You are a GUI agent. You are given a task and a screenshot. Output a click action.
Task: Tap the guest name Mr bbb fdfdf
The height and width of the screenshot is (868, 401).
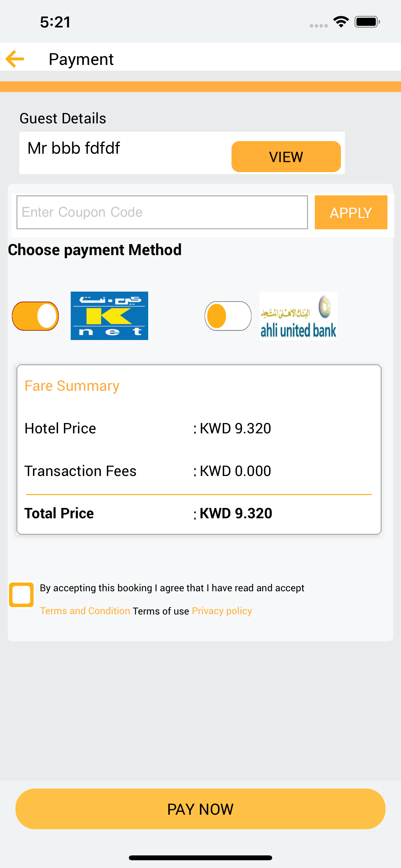[x=74, y=148]
